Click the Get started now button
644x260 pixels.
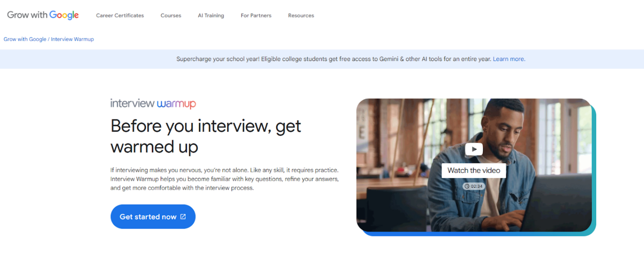point(153,217)
